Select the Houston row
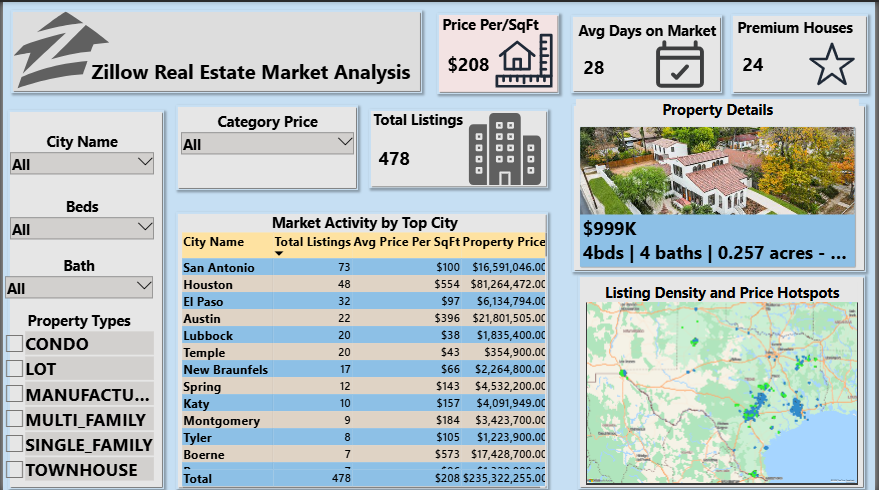This screenshot has width=879, height=490. [x=363, y=284]
